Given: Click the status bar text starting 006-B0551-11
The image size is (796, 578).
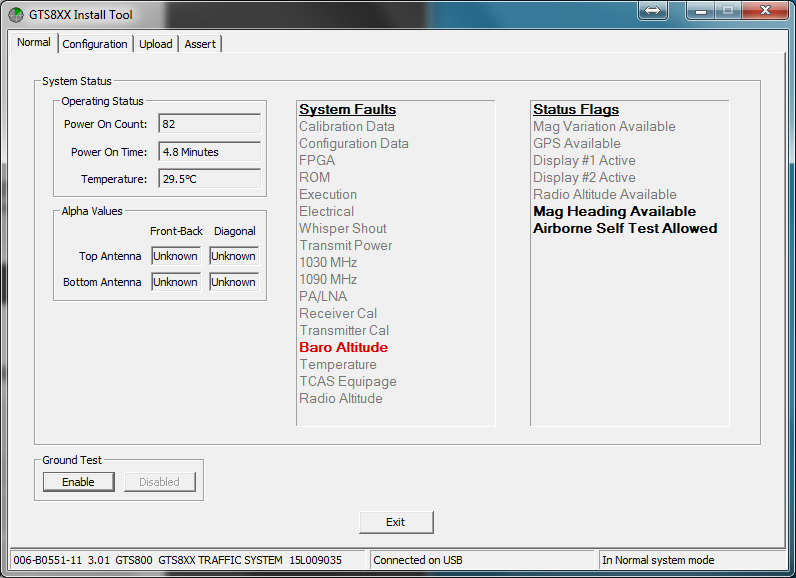Looking at the screenshot, I should point(178,560).
